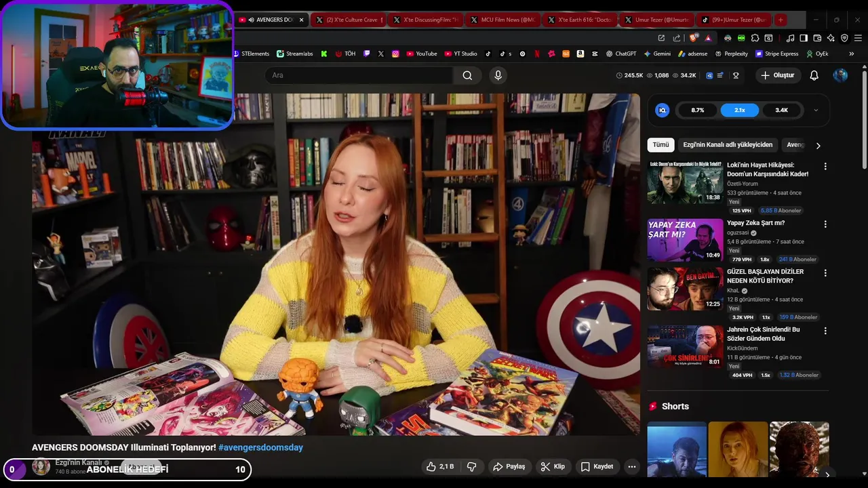Click the YouTube search magnifier icon

tap(467, 75)
